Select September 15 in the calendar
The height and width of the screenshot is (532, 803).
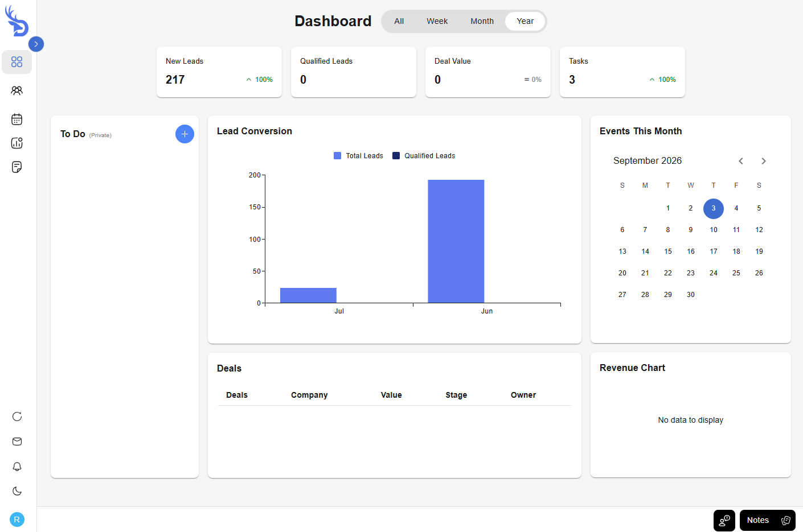coord(668,251)
